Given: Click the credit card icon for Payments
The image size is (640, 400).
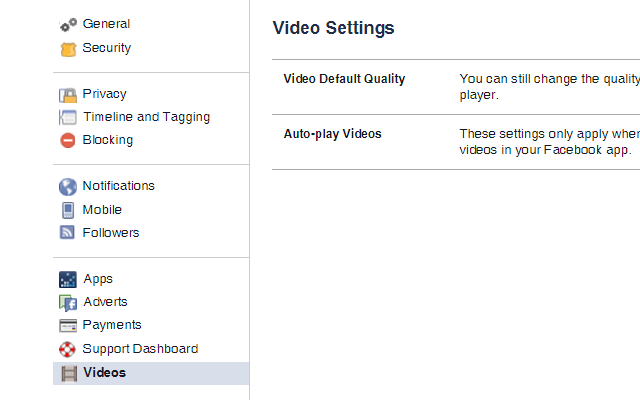Looking at the screenshot, I should [x=68, y=326].
